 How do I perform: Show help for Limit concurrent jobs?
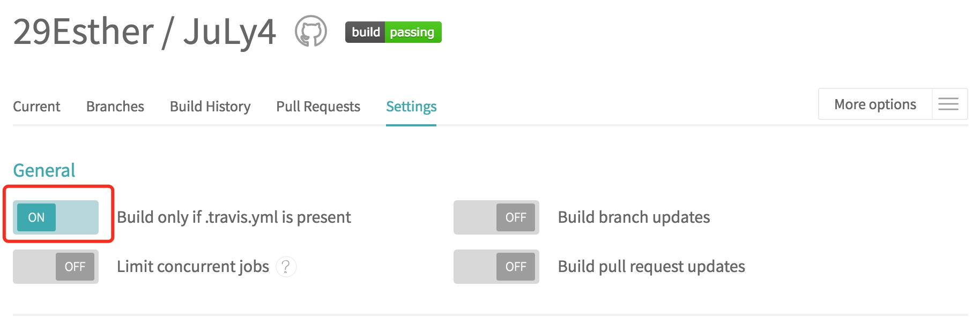pos(286,267)
